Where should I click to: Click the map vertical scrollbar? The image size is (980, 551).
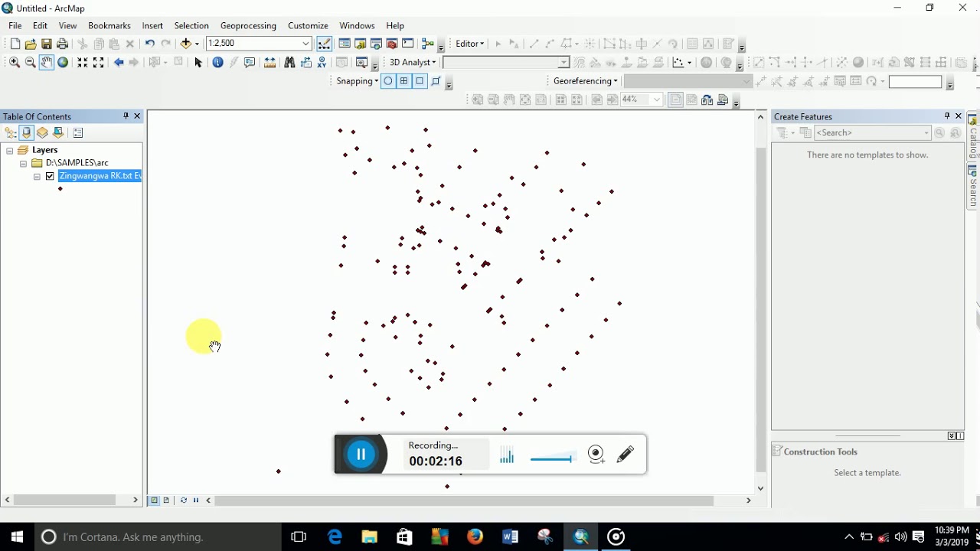point(761,310)
